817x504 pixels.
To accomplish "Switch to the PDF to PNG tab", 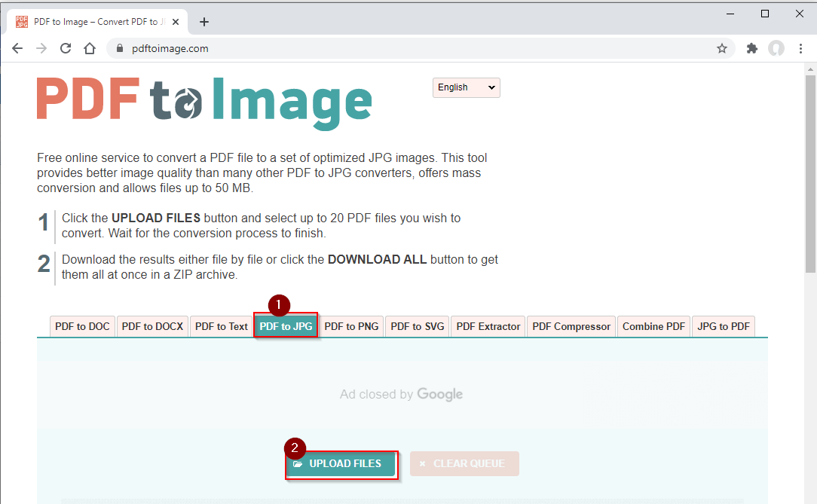I will [351, 326].
